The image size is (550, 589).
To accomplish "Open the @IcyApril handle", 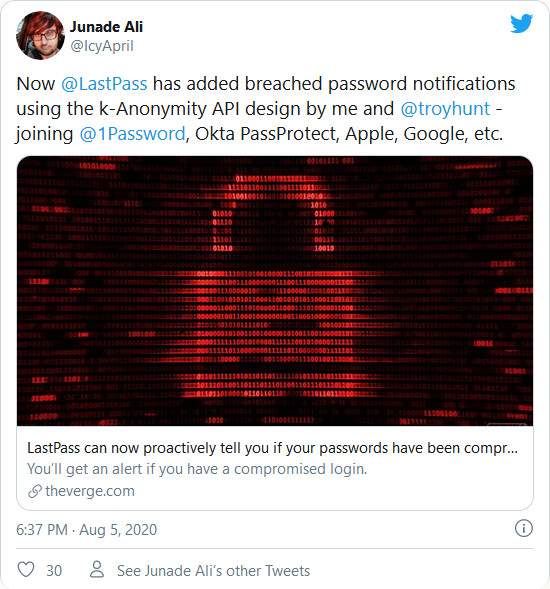I will click(102, 46).
